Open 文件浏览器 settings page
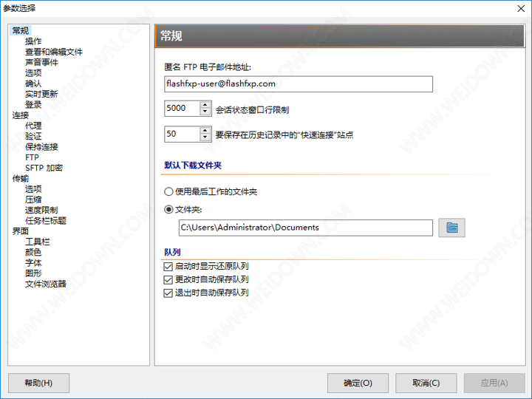This screenshot has height=399, width=532. (x=46, y=284)
